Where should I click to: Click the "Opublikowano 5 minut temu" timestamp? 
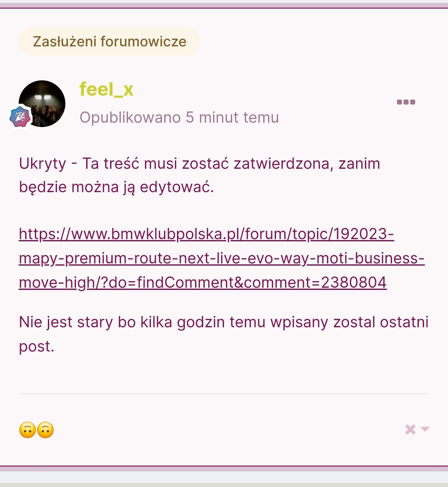click(x=179, y=117)
